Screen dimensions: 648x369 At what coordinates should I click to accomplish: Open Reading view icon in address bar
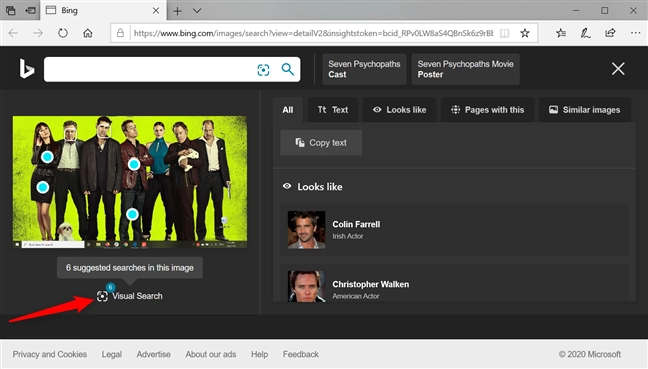(x=505, y=33)
